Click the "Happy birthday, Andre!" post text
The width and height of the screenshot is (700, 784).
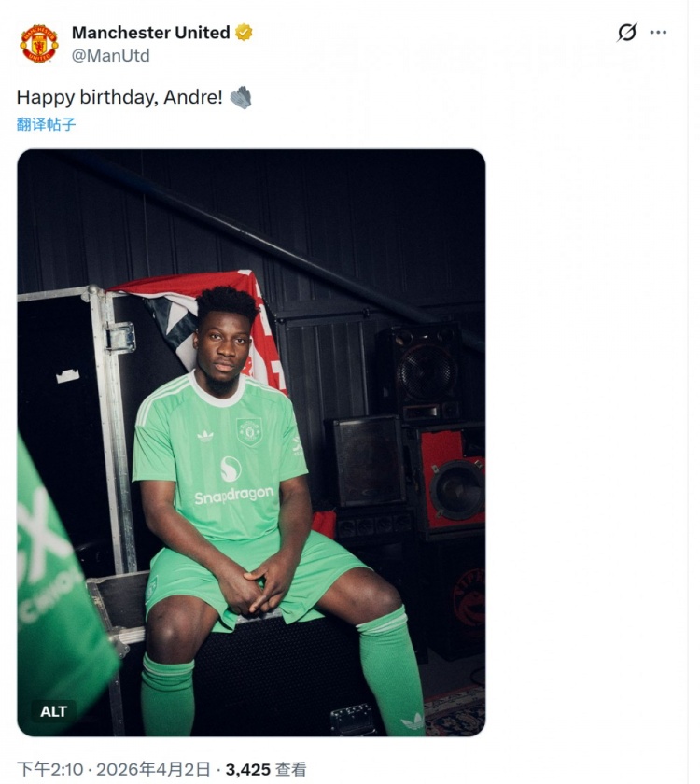pyautogui.click(x=119, y=97)
